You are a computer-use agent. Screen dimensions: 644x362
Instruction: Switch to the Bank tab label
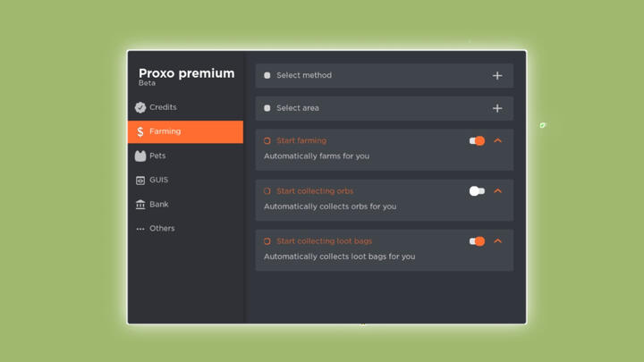click(159, 204)
